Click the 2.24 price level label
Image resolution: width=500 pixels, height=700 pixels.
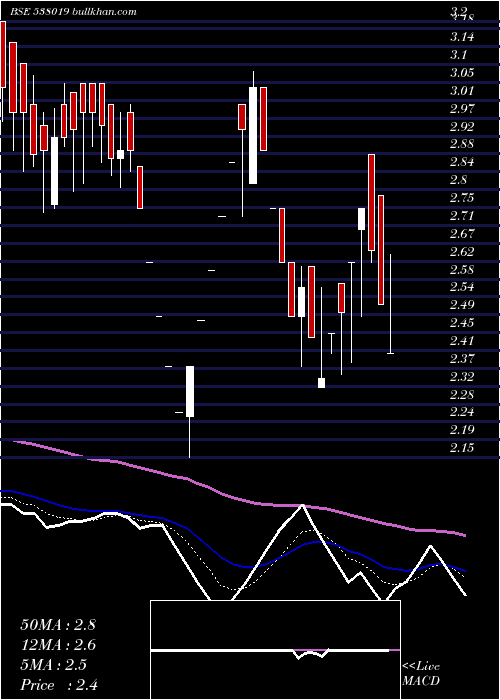[x=462, y=412]
